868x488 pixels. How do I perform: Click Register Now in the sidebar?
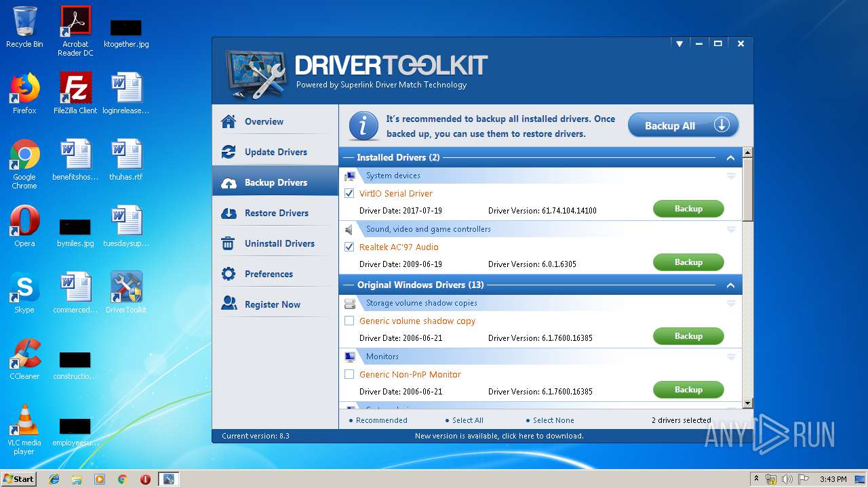(275, 305)
